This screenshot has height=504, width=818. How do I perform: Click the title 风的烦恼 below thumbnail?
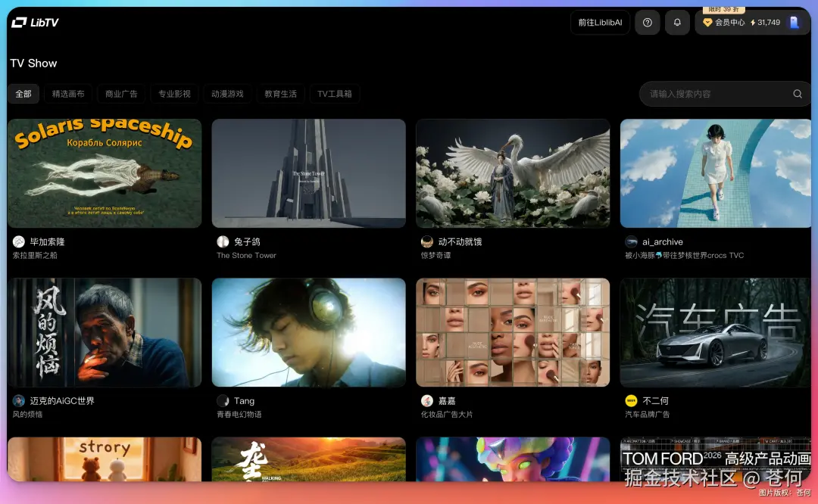28,415
